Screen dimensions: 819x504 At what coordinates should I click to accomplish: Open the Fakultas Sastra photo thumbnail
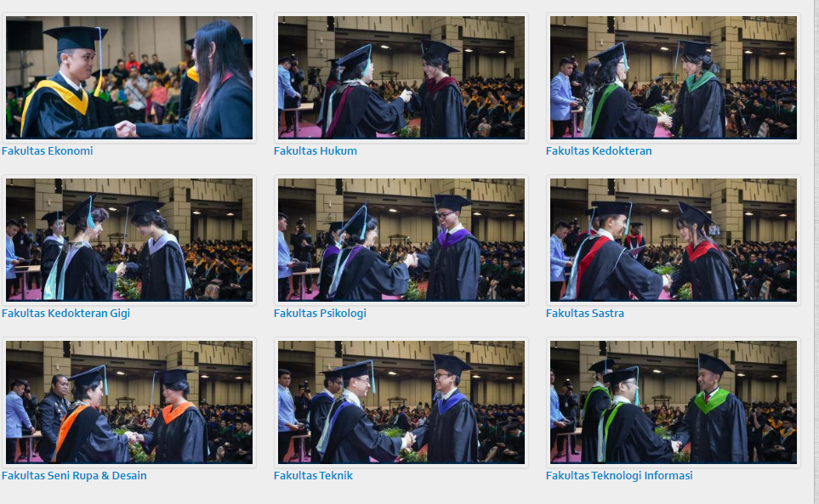click(x=674, y=240)
